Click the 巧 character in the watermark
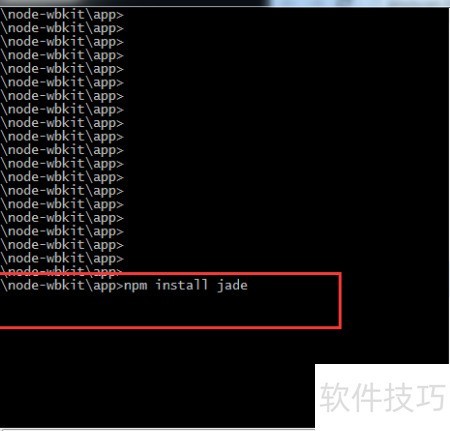450x431 pixels. click(x=430, y=397)
